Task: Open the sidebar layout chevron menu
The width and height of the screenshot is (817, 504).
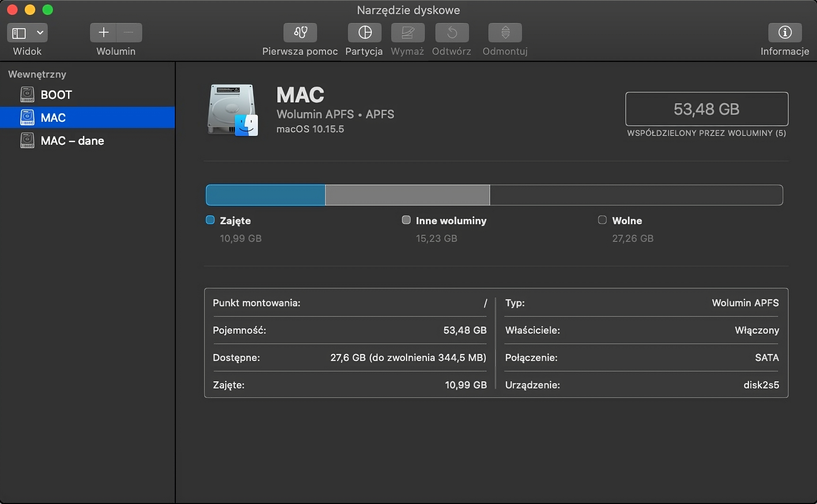Action: click(x=40, y=32)
